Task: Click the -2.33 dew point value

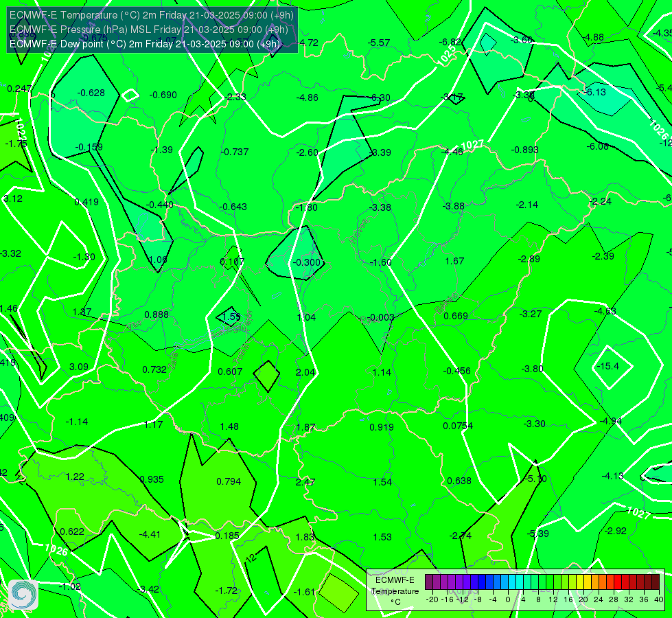Action: 235,97
